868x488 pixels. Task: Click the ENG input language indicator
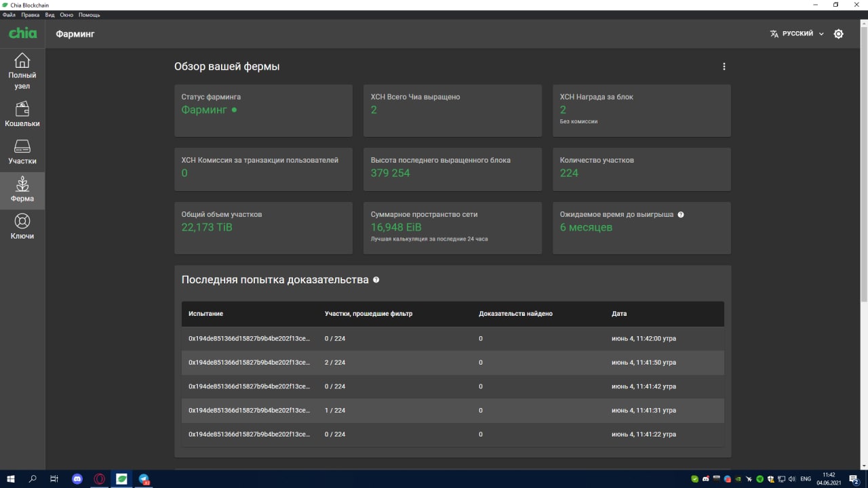coord(806,479)
